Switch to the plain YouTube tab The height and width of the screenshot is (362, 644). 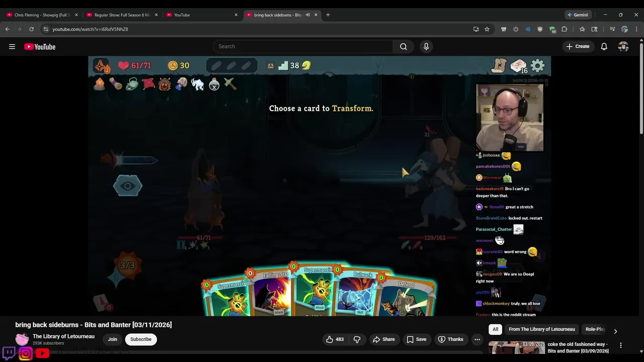[x=202, y=15]
